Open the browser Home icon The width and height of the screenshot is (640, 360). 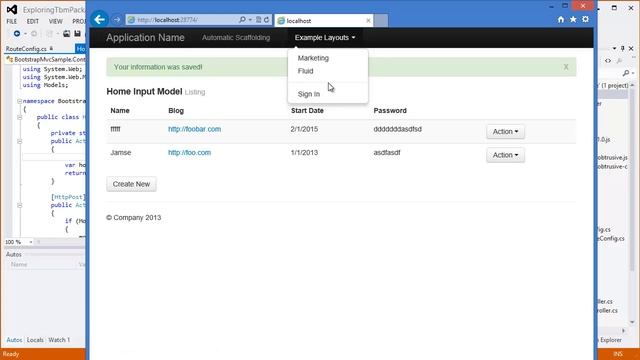pyautogui.click(x=561, y=19)
